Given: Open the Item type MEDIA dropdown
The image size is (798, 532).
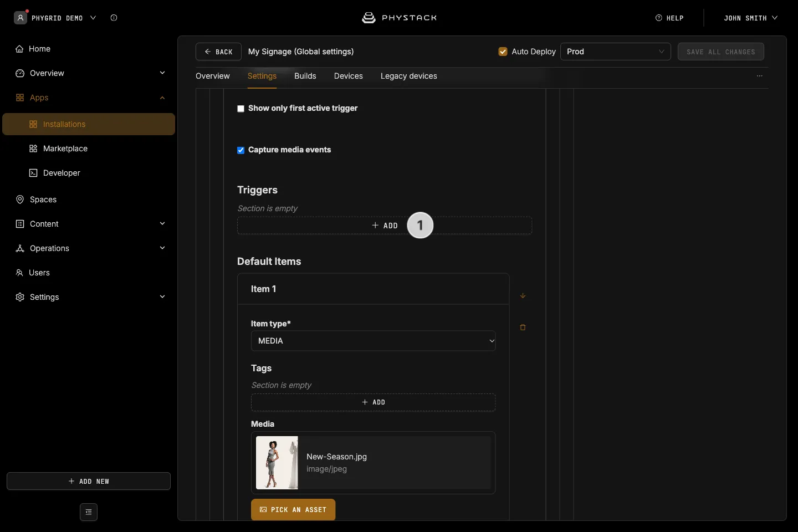Looking at the screenshot, I should tap(374, 341).
